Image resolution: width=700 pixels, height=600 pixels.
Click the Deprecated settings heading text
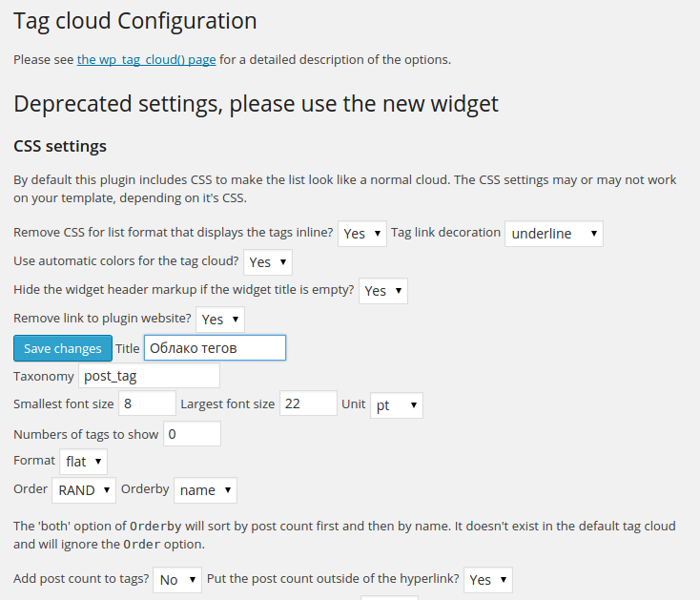[x=256, y=103]
